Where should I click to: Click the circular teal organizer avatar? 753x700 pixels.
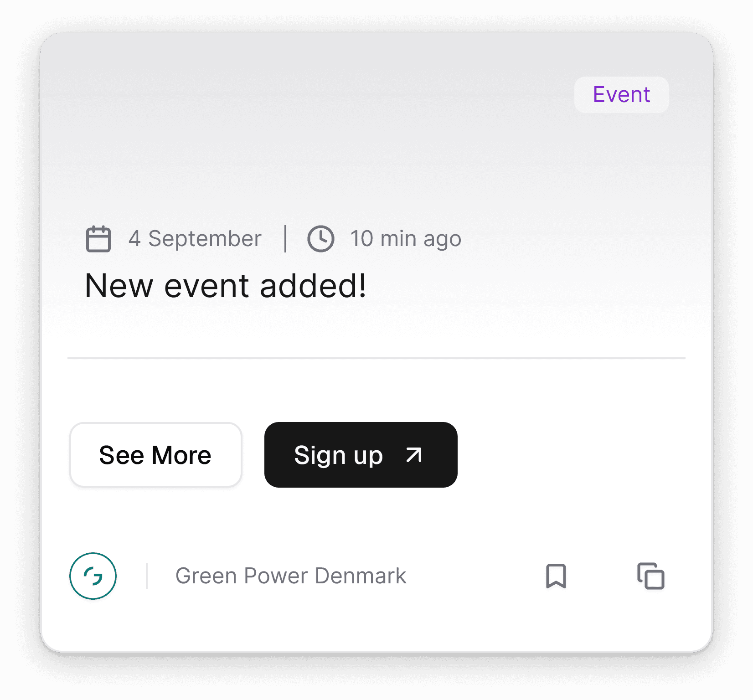coord(93,576)
